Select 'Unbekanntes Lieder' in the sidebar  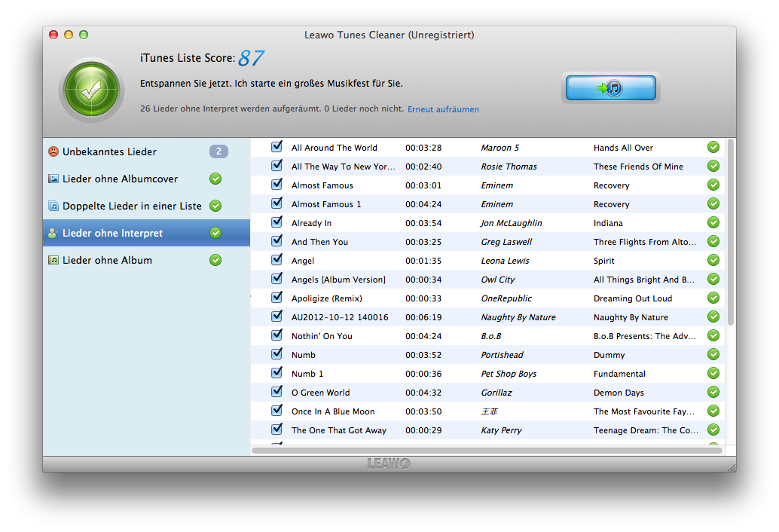(x=109, y=151)
